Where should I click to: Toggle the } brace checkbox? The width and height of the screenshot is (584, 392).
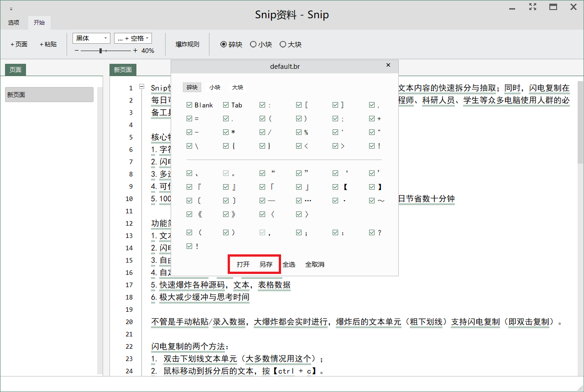262,146
